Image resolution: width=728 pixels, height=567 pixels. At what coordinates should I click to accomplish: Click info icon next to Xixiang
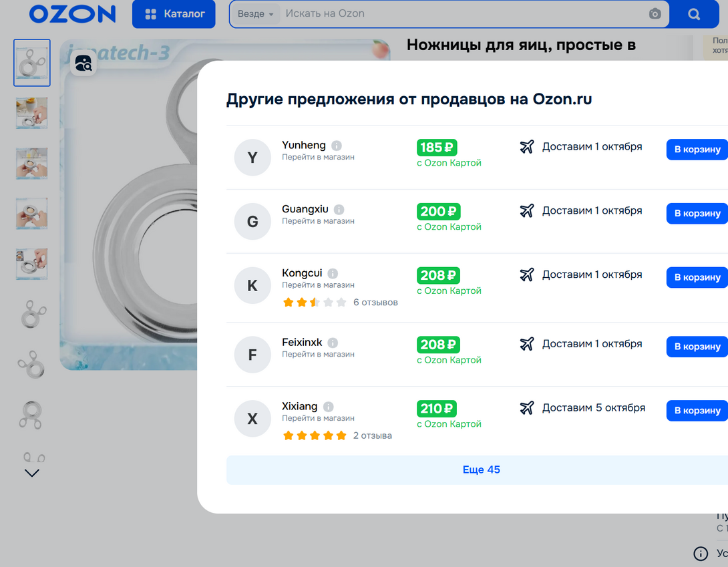[328, 407]
